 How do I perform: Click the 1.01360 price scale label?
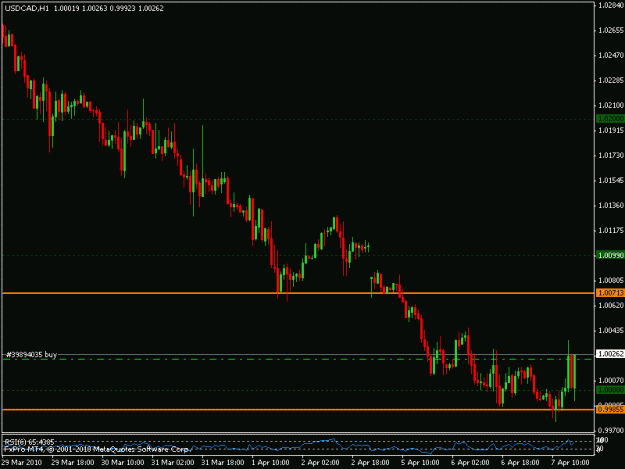[x=611, y=206]
